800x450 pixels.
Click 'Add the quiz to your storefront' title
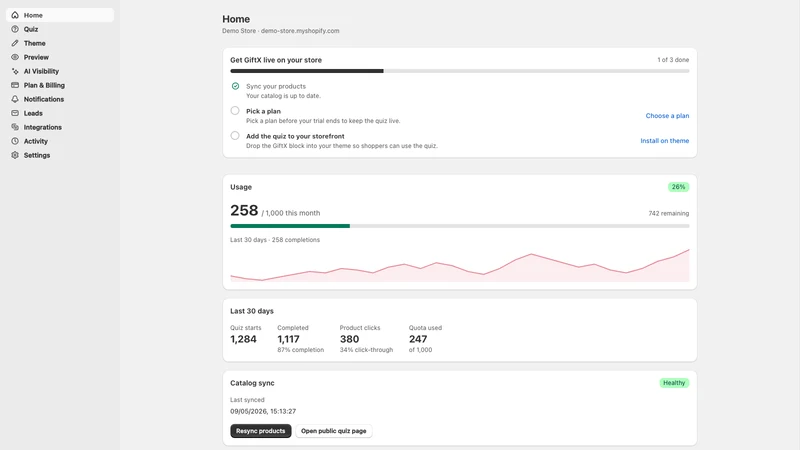(x=295, y=136)
